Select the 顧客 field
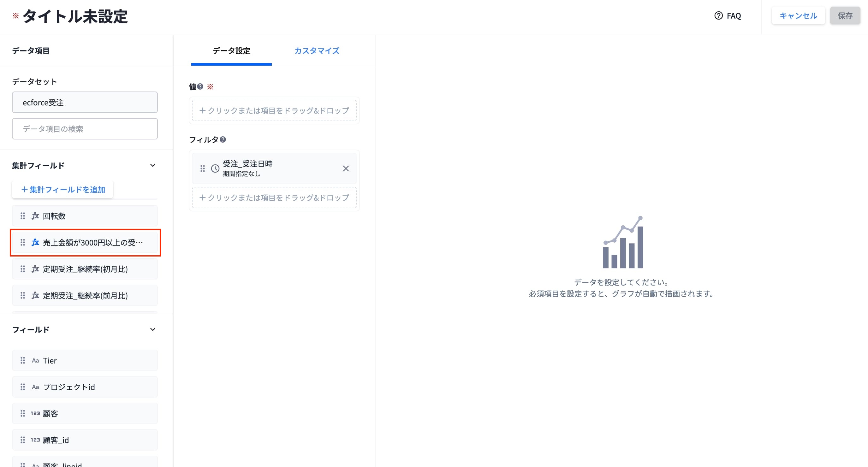This screenshot has height=467, width=868. [x=85, y=413]
